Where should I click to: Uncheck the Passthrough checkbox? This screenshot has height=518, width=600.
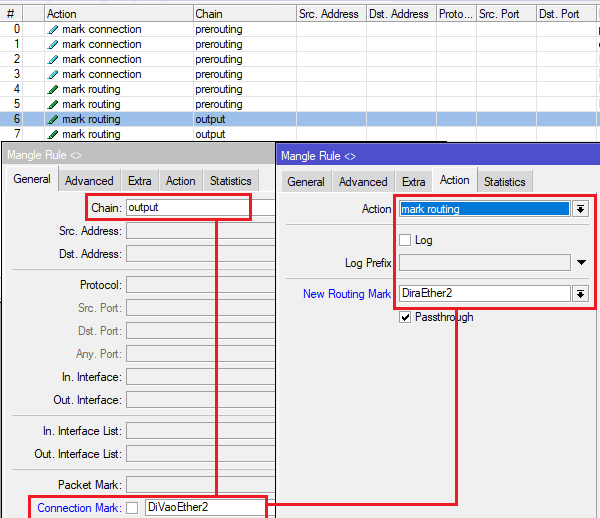pyautogui.click(x=405, y=317)
